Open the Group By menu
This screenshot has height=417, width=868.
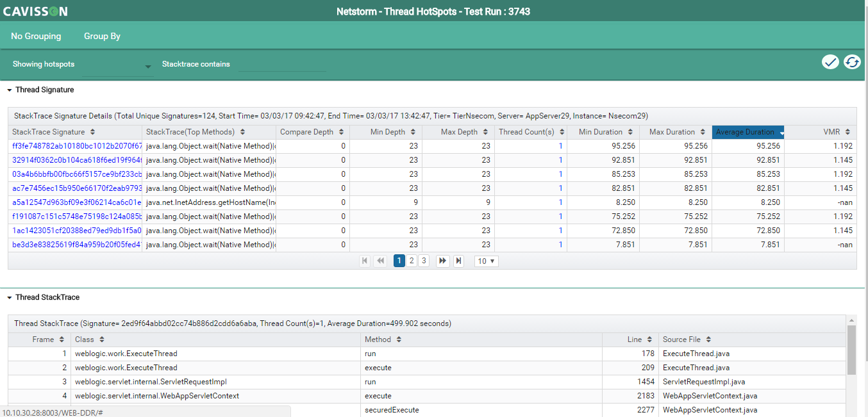(102, 37)
